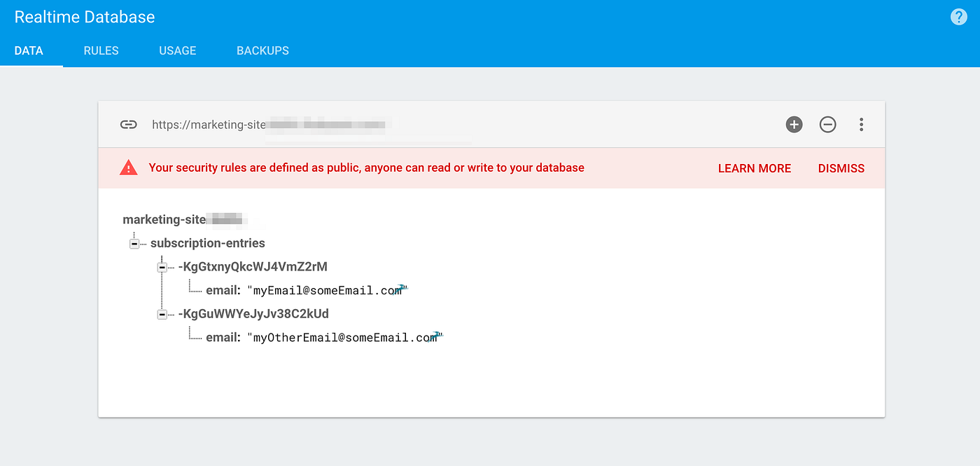The image size is (980, 466).
Task: Click the public security rules warning text
Action: click(366, 168)
